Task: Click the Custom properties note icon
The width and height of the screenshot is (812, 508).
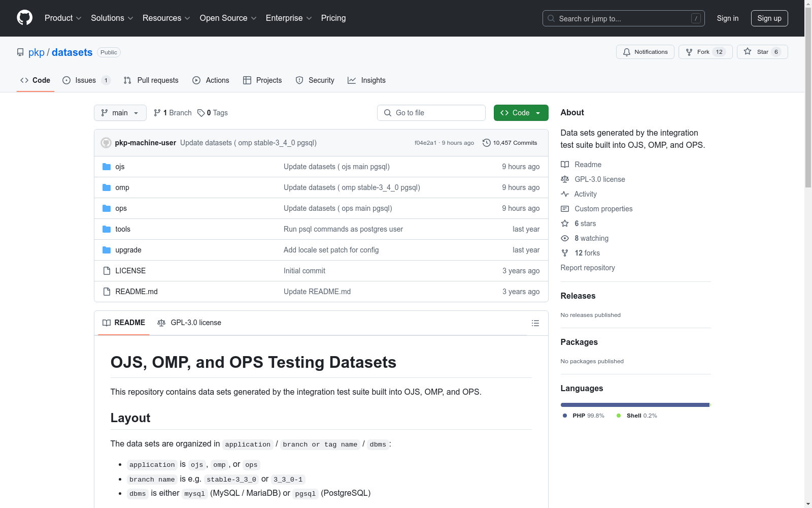Action: tap(565, 209)
